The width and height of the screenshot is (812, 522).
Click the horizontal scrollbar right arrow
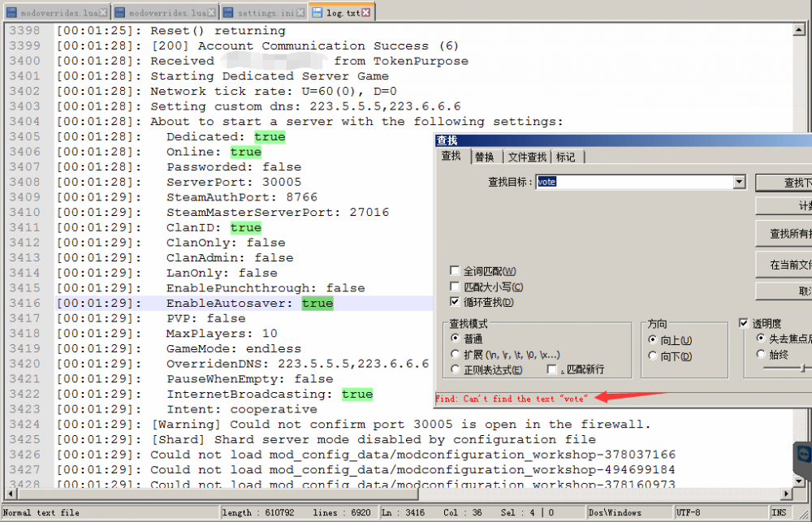pyautogui.click(x=788, y=495)
